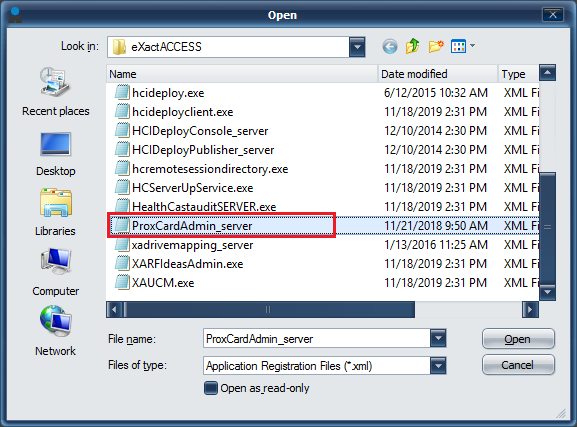577x427 pixels.
Task: Click horizontal scrollbar right arrow
Action: tap(530, 310)
